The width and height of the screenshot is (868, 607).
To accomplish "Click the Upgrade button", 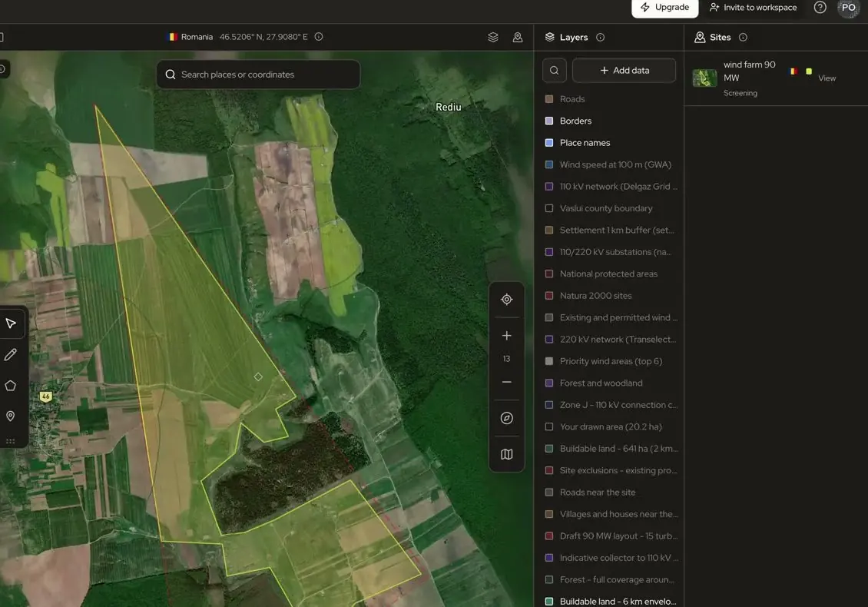I will coord(665,8).
